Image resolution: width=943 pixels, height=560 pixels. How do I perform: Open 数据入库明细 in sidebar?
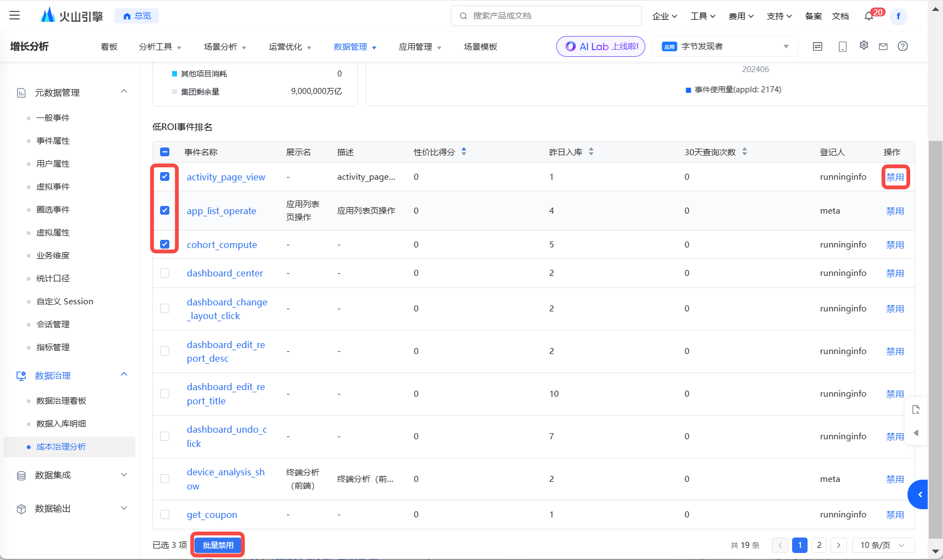(61, 424)
